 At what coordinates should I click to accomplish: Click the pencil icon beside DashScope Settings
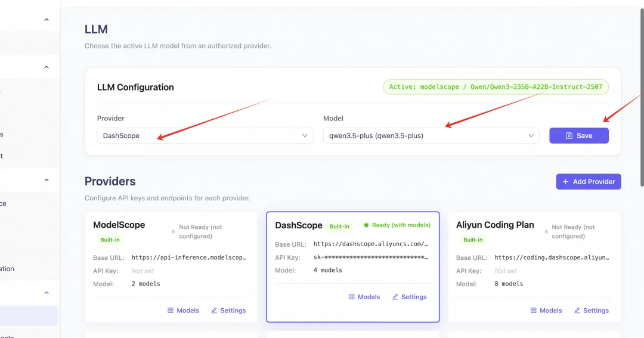[x=395, y=296]
